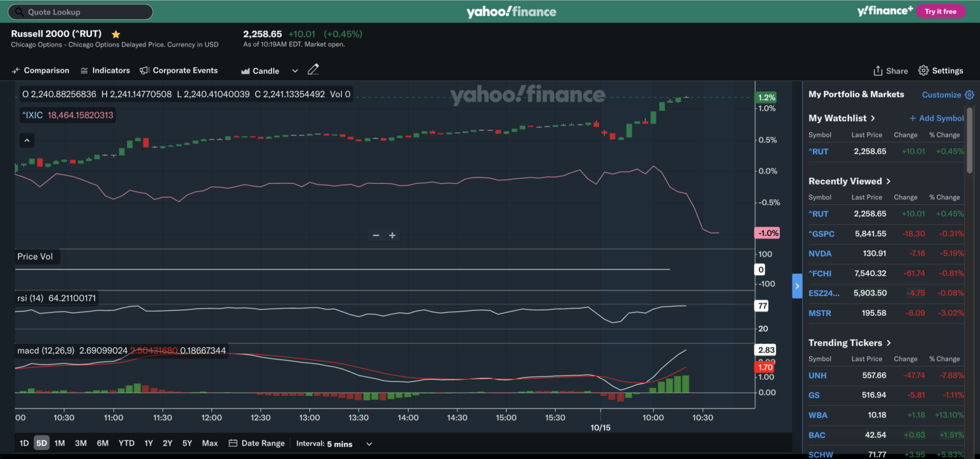The image size is (980, 459).
Task: Select the 1M time range tab
Action: coord(59,443)
